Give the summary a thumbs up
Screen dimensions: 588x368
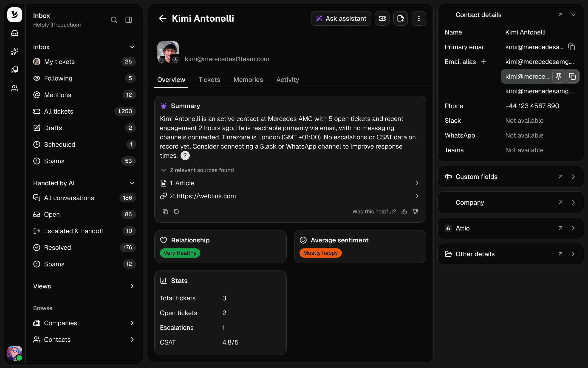(x=404, y=212)
